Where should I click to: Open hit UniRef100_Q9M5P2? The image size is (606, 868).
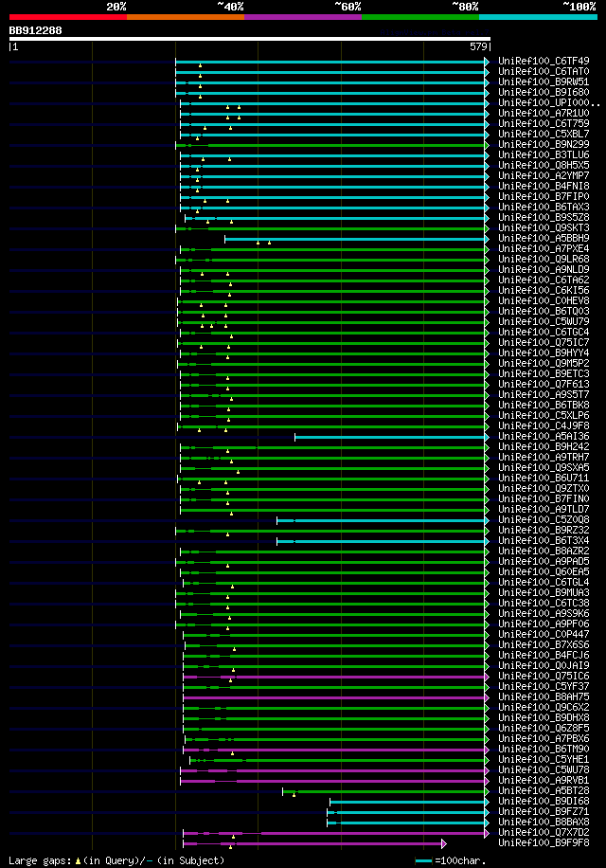coord(544,363)
